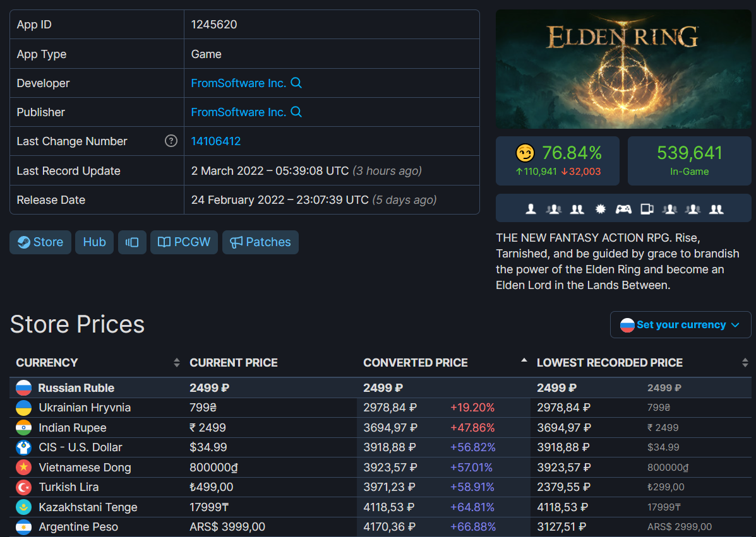Toggle Converted Price sort arrow
Image resolution: width=756 pixels, height=537 pixels.
(524, 360)
